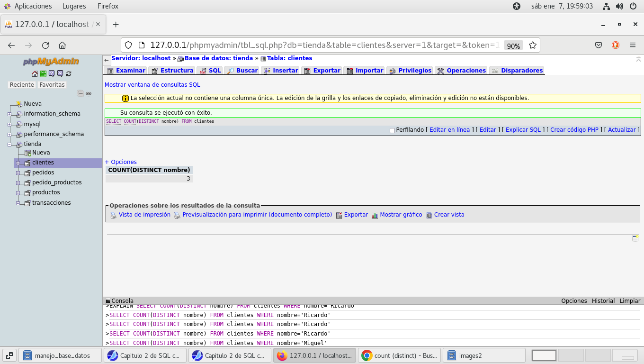This screenshot has width=644, height=364.
Task: Open the Aplicaciones menu in top panel
Action: [x=33, y=6]
